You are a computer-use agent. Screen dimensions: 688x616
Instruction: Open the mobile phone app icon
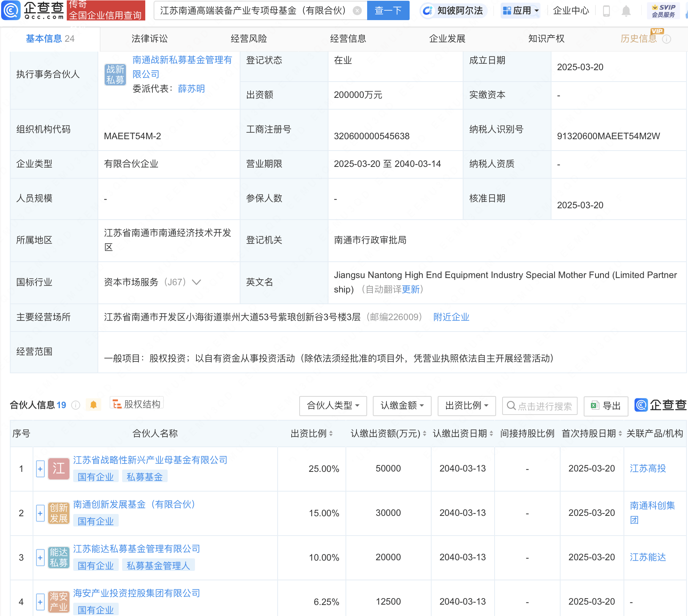click(x=606, y=11)
